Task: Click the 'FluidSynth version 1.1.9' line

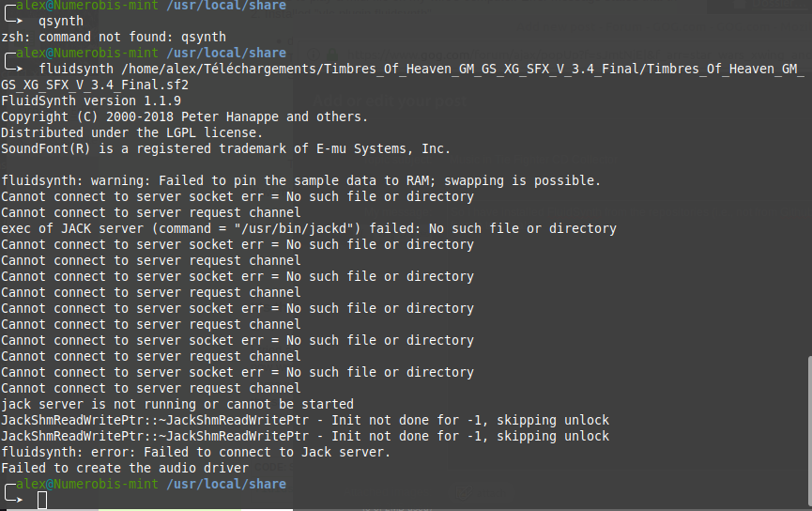Action: click(91, 101)
